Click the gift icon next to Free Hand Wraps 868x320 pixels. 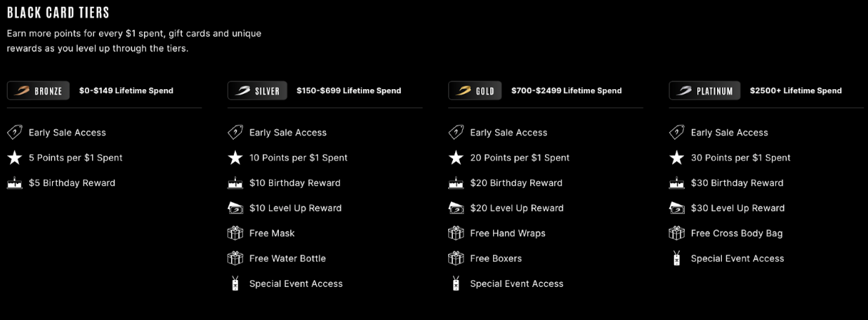[456, 233]
